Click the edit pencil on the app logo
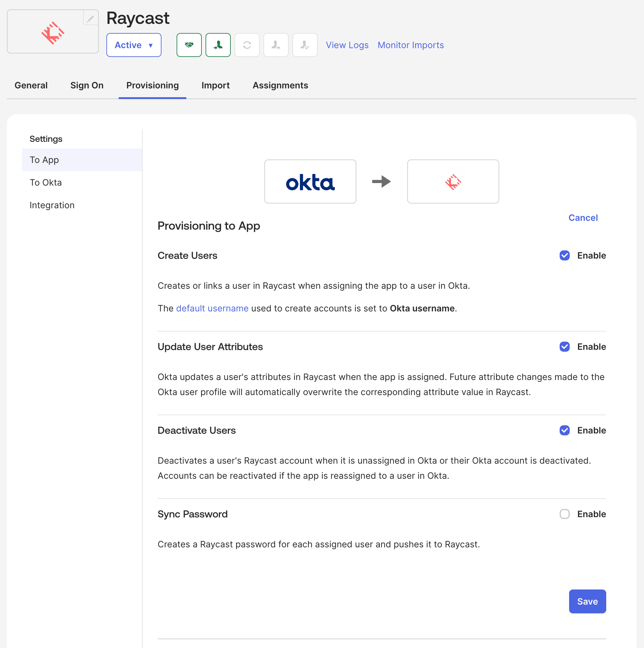 pyautogui.click(x=90, y=19)
